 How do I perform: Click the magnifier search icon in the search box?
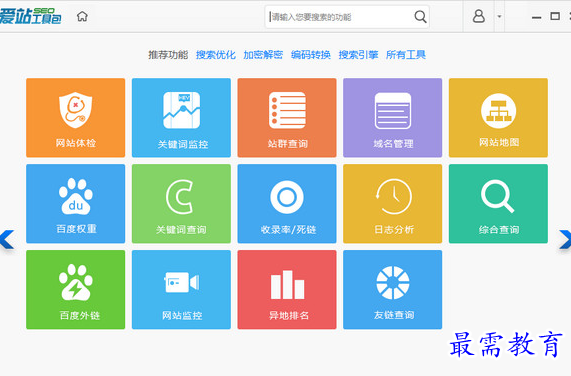tap(420, 17)
